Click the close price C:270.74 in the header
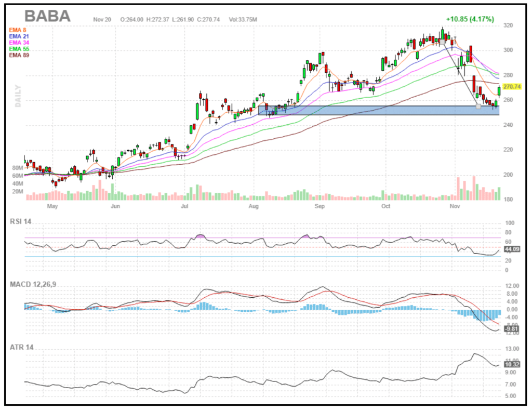The width and height of the screenshot is (532, 410). pos(208,20)
